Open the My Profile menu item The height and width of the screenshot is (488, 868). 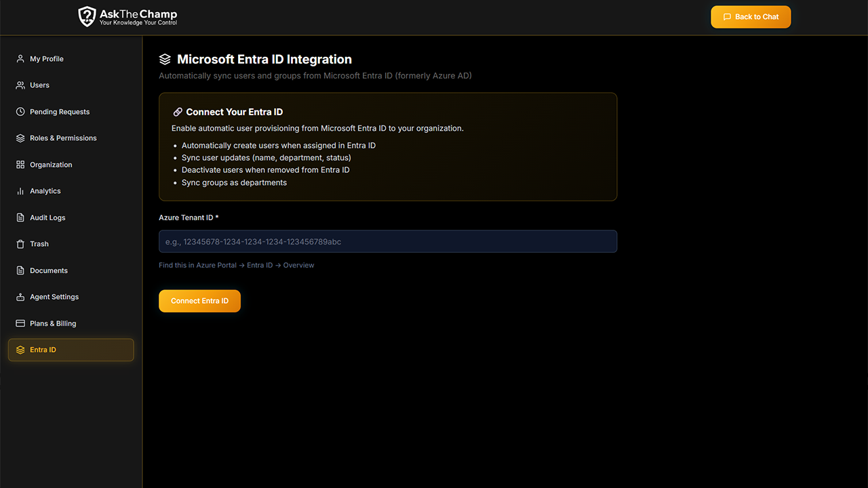(71, 59)
